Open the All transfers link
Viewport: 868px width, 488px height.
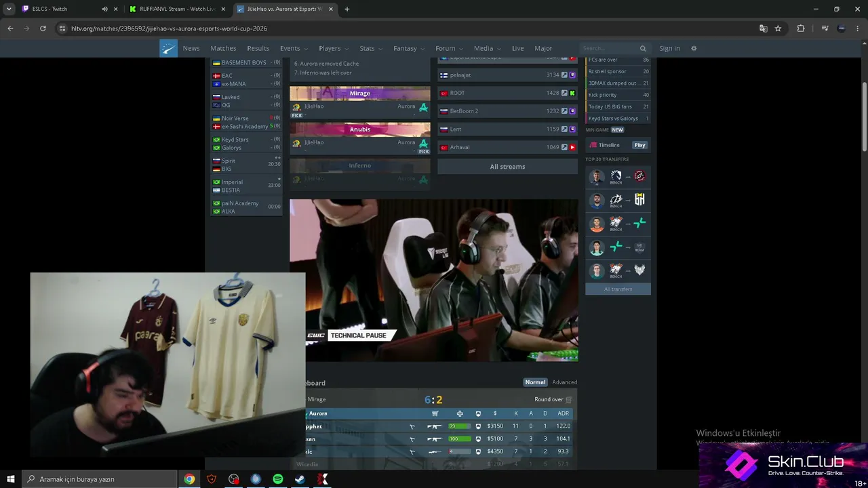coord(618,289)
